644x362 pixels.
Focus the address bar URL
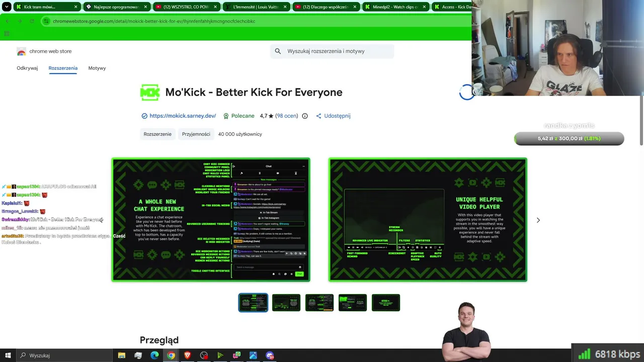[154, 21]
